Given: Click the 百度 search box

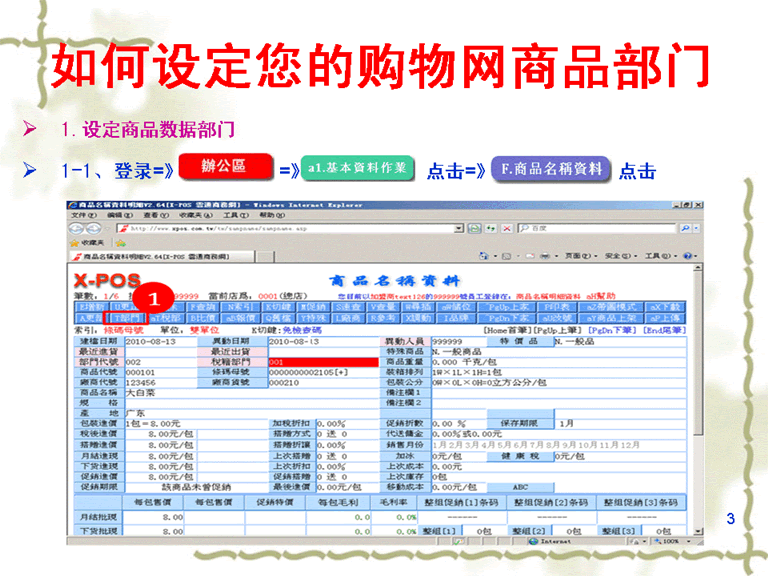Looking at the screenshot, I should tap(599, 228).
